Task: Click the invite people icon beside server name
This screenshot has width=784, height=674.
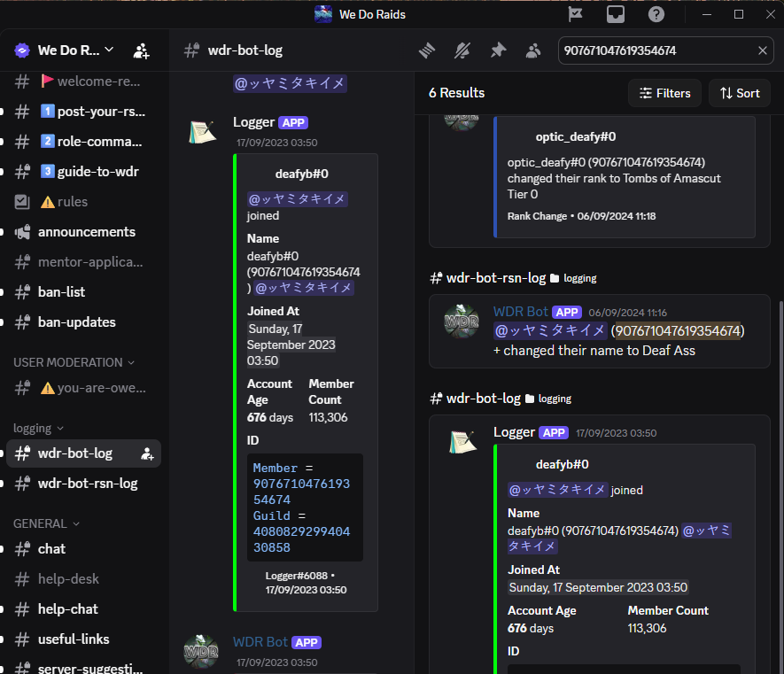Action: [x=142, y=50]
